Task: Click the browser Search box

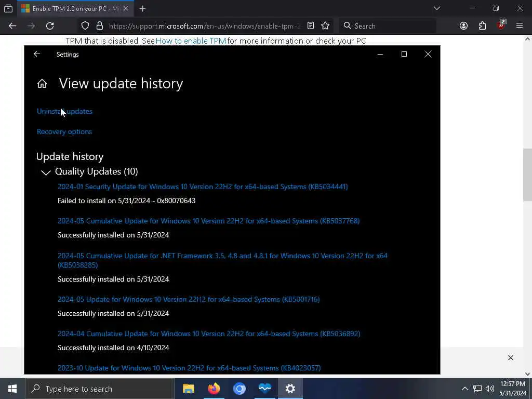Action: coord(388,26)
